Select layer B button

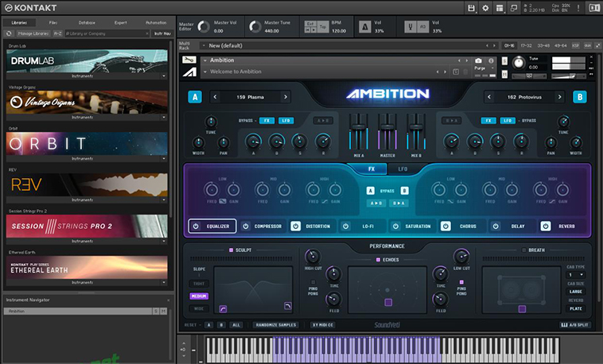[580, 97]
